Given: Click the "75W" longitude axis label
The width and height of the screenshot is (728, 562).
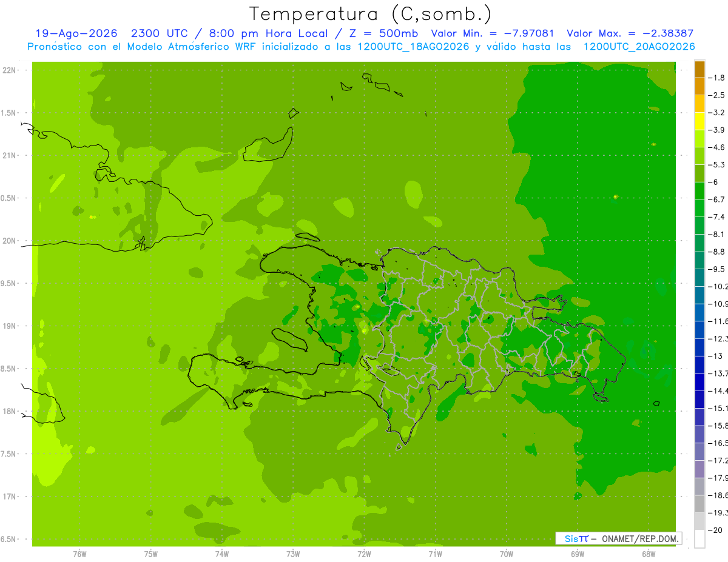Looking at the screenshot, I should tap(151, 553).
